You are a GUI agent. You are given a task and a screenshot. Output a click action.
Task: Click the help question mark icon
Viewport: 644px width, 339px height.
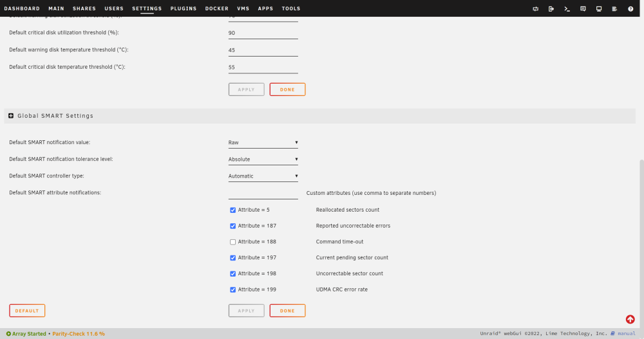click(630, 8)
